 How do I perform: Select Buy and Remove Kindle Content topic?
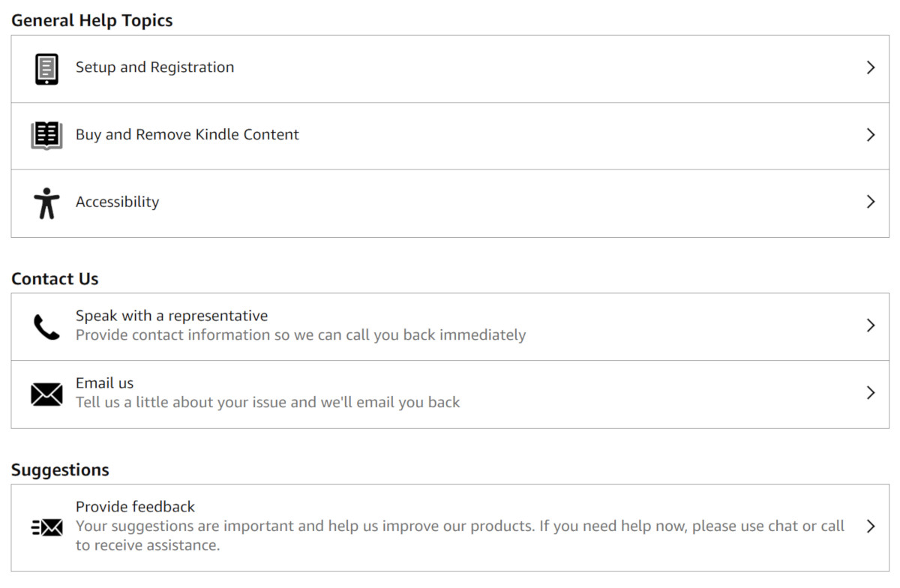[x=187, y=135]
